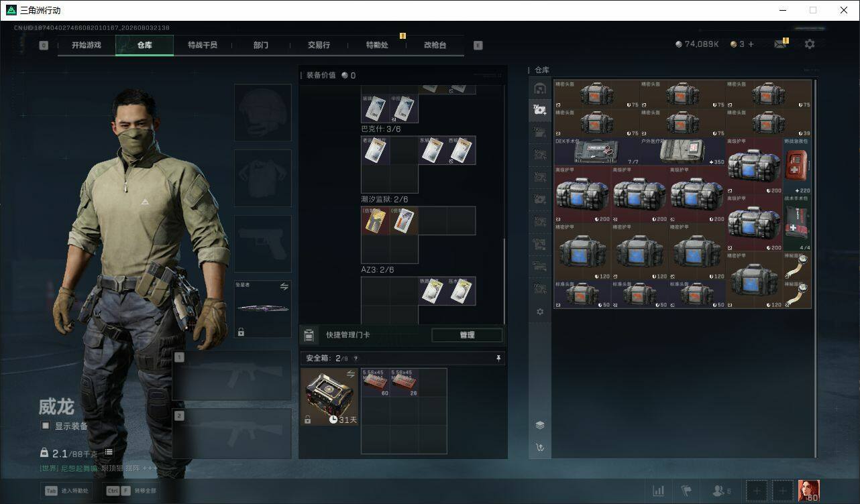Swap the knife with the arrows icon
Screen dimensions: 860x504
pyautogui.click(x=284, y=287)
